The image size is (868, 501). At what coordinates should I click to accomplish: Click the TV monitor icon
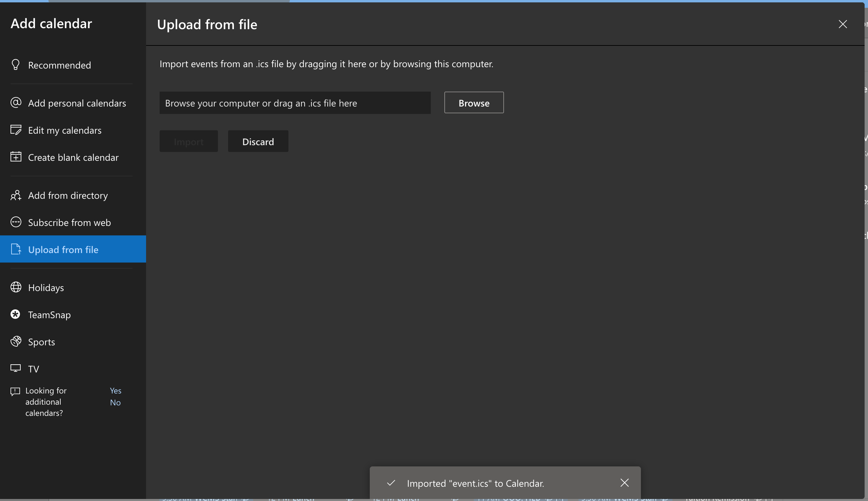click(16, 368)
